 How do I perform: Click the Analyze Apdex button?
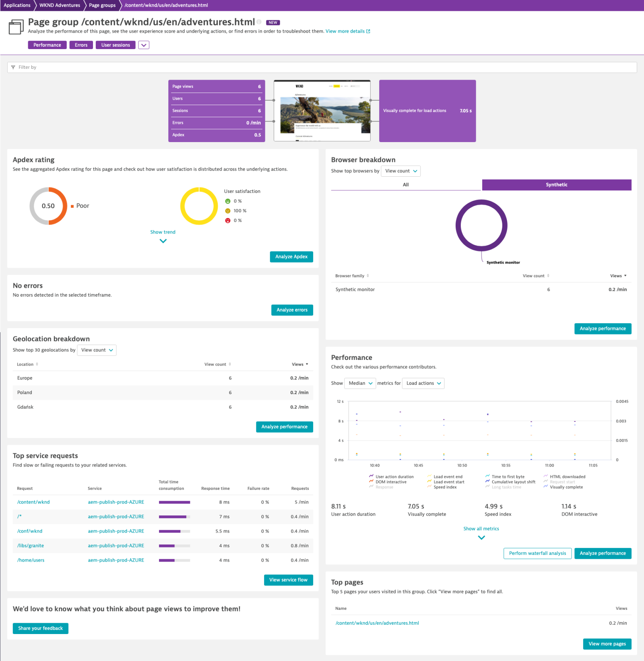pyautogui.click(x=291, y=256)
